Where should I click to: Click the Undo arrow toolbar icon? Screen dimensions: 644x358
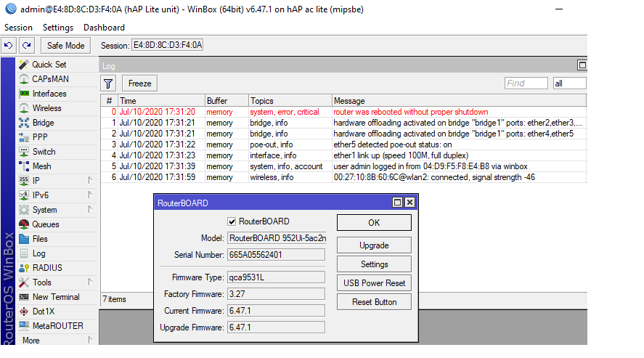tap(9, 46)
